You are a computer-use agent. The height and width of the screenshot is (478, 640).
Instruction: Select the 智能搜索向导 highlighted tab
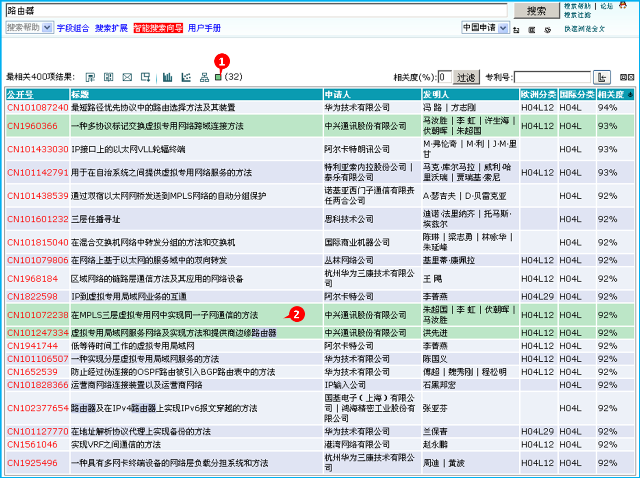[158, 28]
